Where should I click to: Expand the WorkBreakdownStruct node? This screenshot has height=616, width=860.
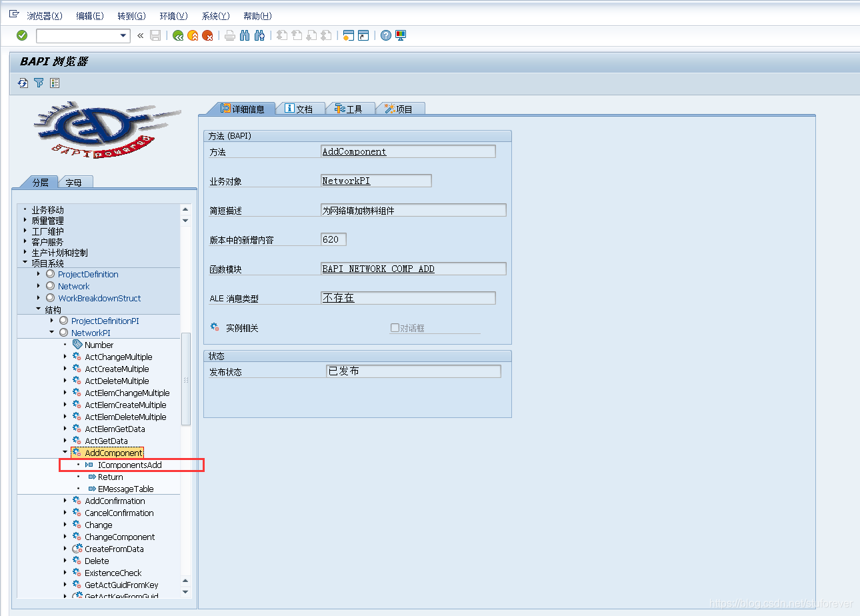pyautogui.click(x=39, y=298)
